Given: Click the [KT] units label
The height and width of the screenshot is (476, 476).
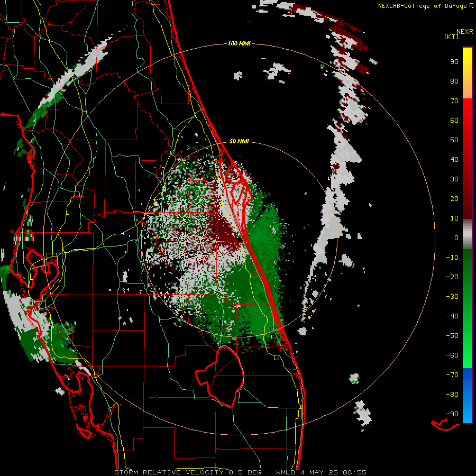Looking at the screenshot, I should [451, 37].
